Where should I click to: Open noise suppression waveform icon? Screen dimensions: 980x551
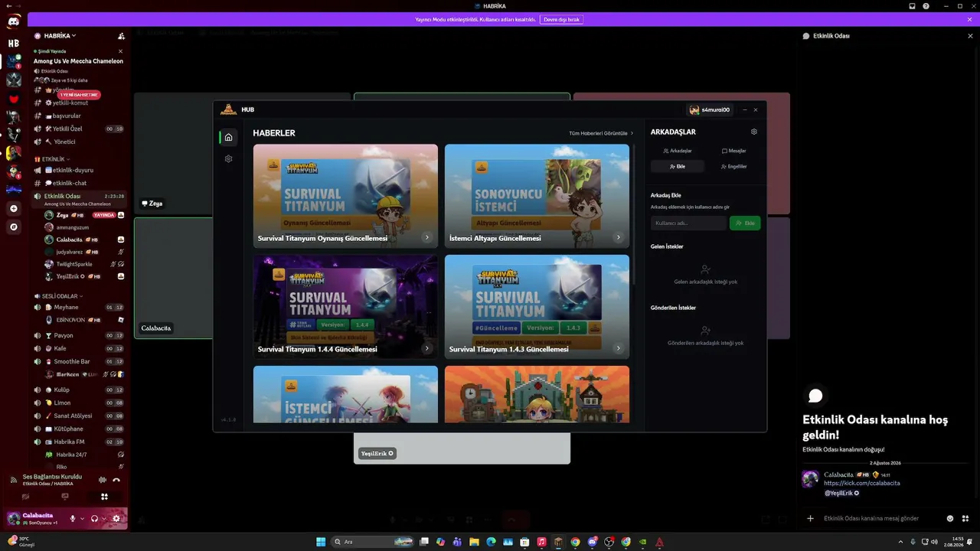[103, 480]
